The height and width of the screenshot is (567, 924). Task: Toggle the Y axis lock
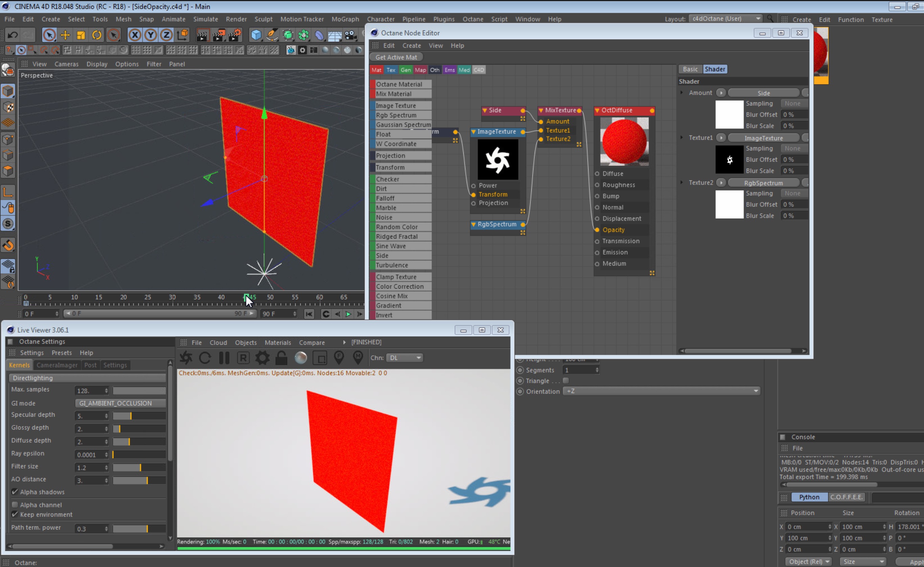(x=151, y=35)
